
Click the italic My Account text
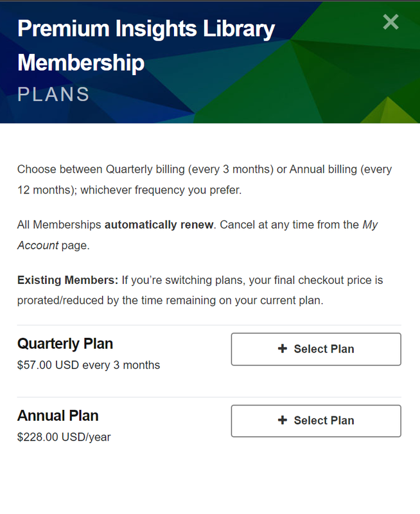click(197, 235)
